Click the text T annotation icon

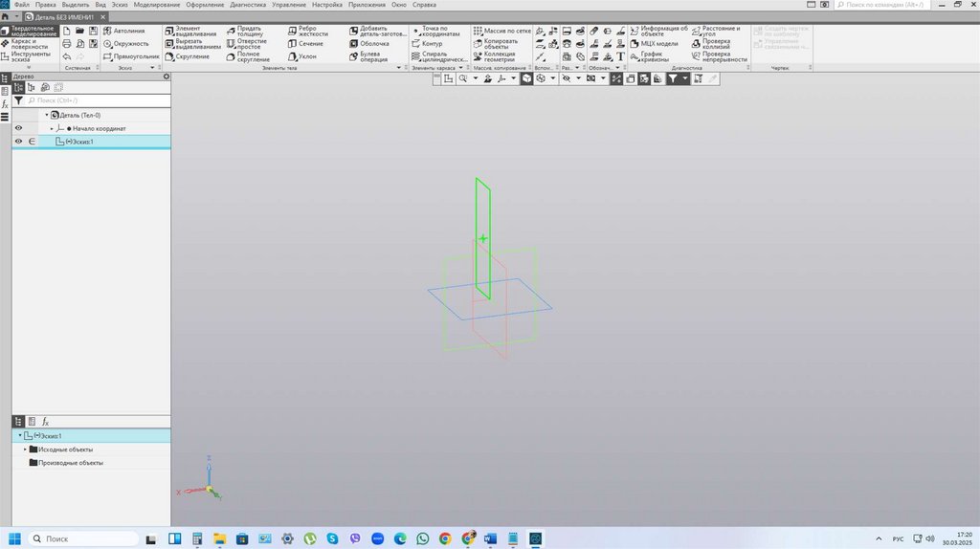(x=620, y=56)
